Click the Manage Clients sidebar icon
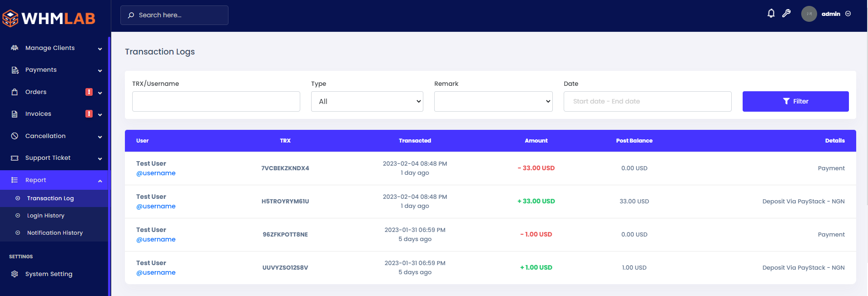This screenshot has width=868, height=296. pos(15,48)
